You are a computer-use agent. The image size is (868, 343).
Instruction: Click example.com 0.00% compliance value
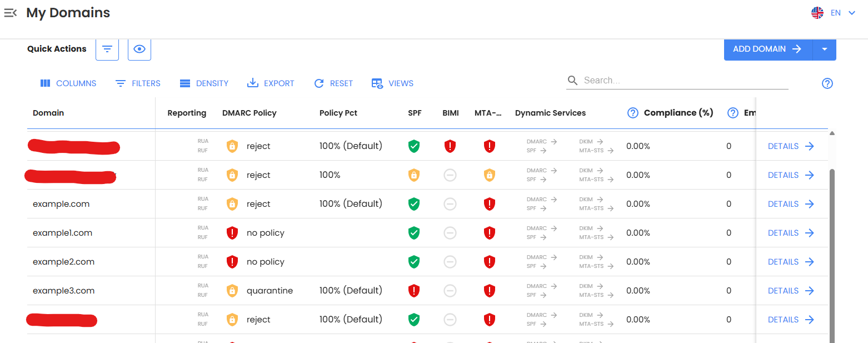pos(638,204)
